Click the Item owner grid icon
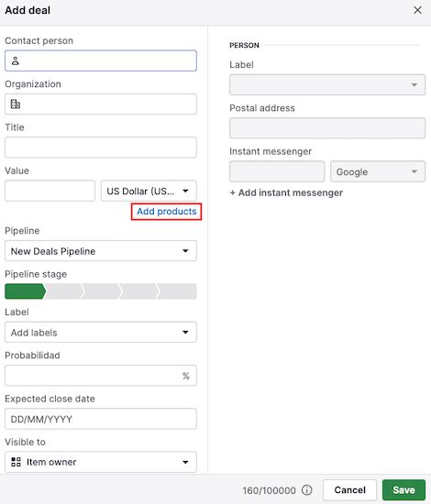Image resolution: width=431 pixels, height=504 pixels. pos(16,462)
